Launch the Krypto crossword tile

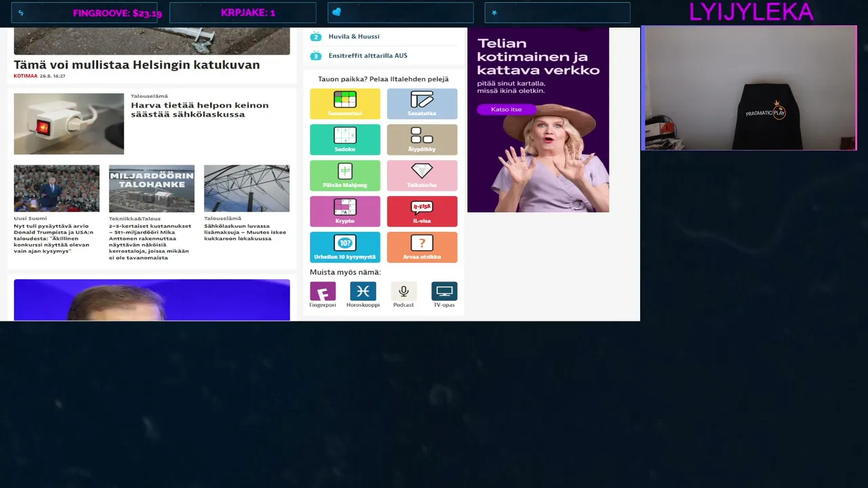coord(345,211)
